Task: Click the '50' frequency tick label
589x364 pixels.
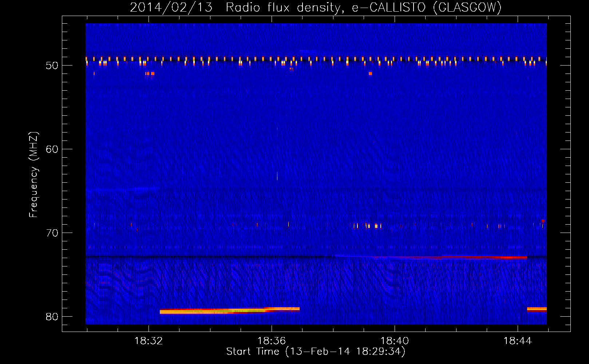Action: [52, 66]
